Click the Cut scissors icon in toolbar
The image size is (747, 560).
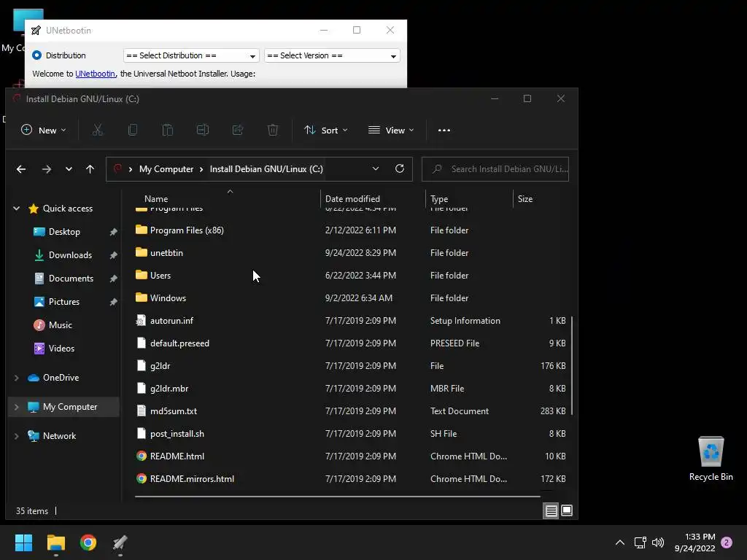pos(98,130)
